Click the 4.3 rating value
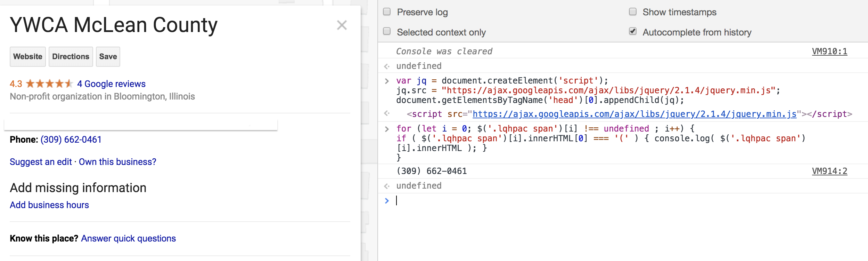The image size is (868, 261). pos(16,84)
